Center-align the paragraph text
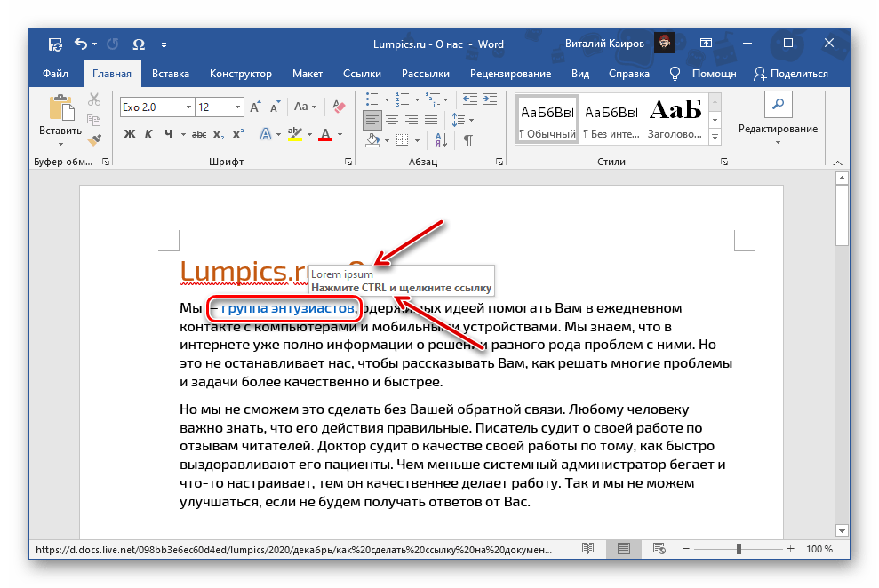Viewport: 879px width, 588px height. pyautogui.click(x=392, y=120)
